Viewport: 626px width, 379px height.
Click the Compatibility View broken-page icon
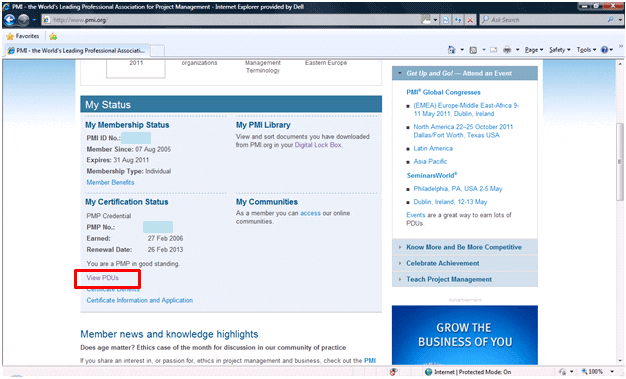(426, 20)
